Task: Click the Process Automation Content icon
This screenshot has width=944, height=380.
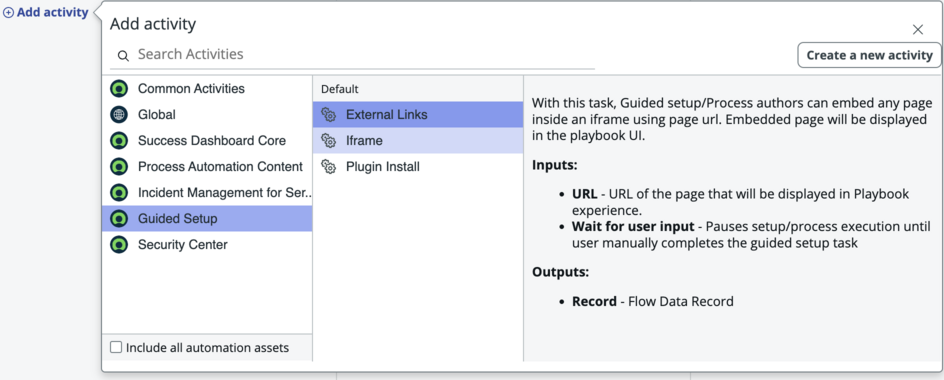Action: [x=119, y=166]
